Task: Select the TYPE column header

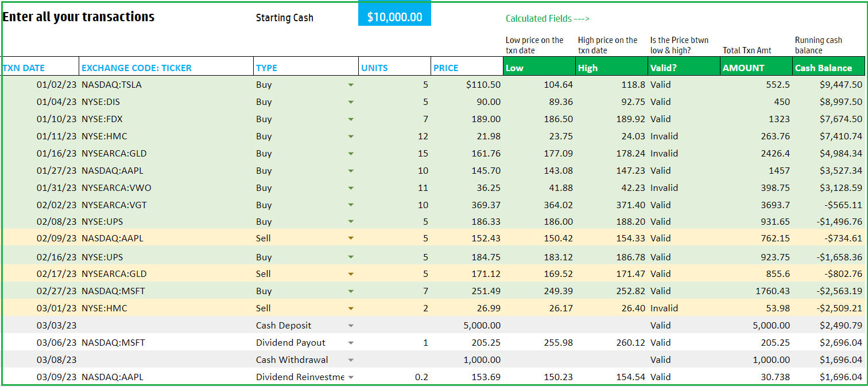Action: click(x=306, y=67)
